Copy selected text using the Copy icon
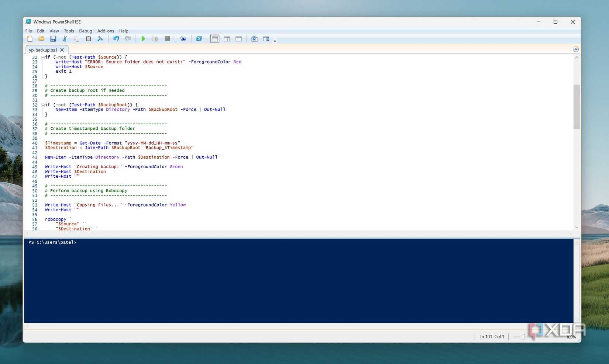Viewport: 609px width, 364px height. pyautogui.click(x=76, y=39)
